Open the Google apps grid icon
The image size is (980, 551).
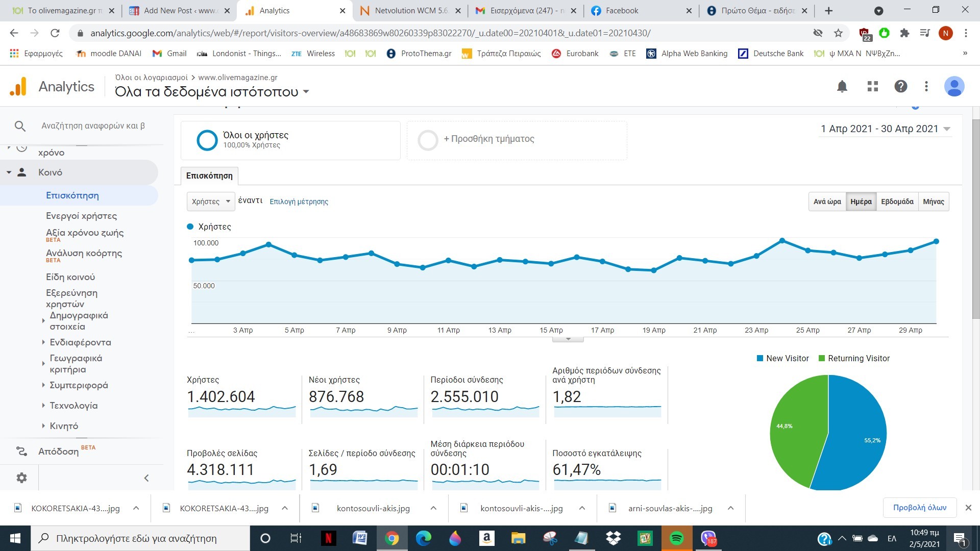click(873, 86)
